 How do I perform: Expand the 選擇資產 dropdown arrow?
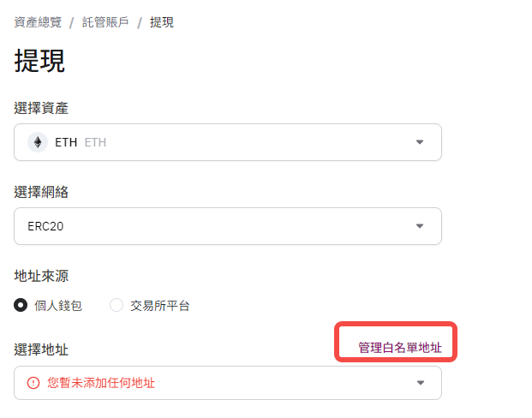coord(420,142)
